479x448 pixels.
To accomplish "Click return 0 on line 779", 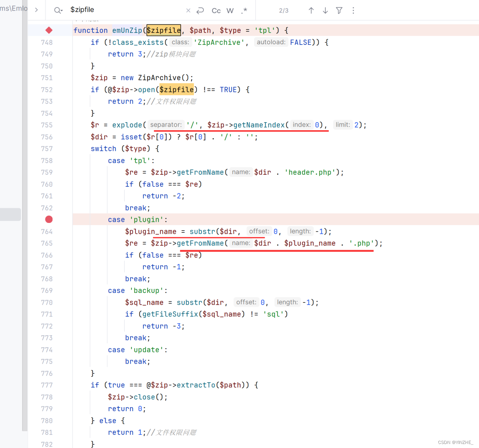I will [x=127, y=409].
